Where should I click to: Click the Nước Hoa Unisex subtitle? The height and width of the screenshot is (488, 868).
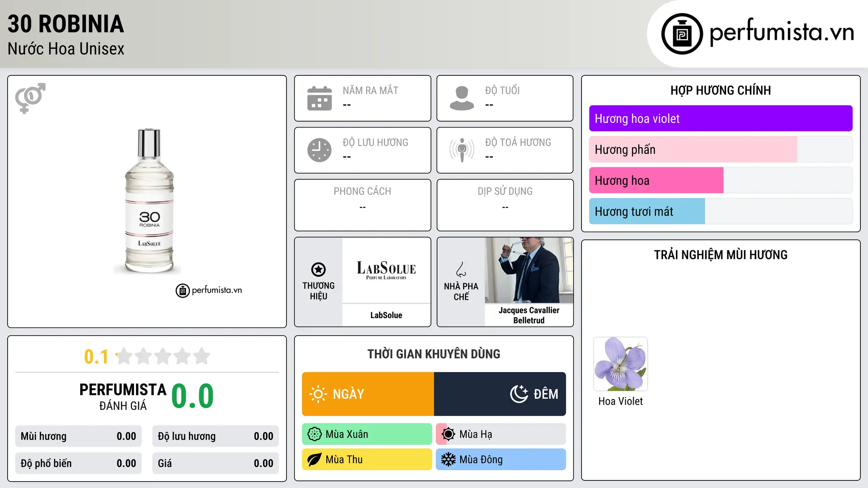[66, 49]
